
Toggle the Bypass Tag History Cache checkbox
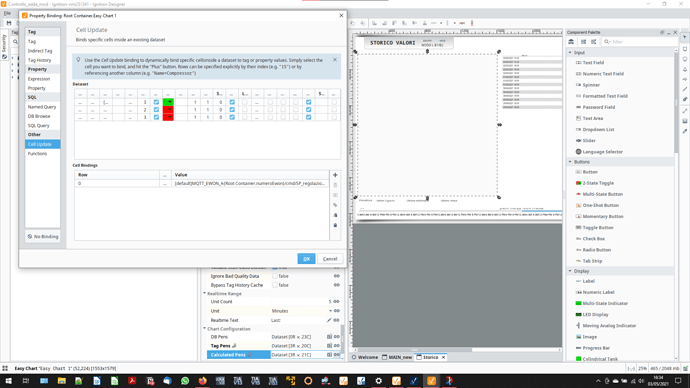(x=275, y=285)
